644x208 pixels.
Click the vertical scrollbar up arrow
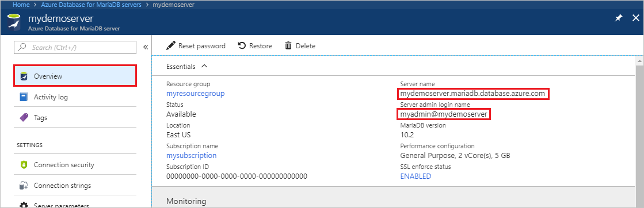point(639,61)
